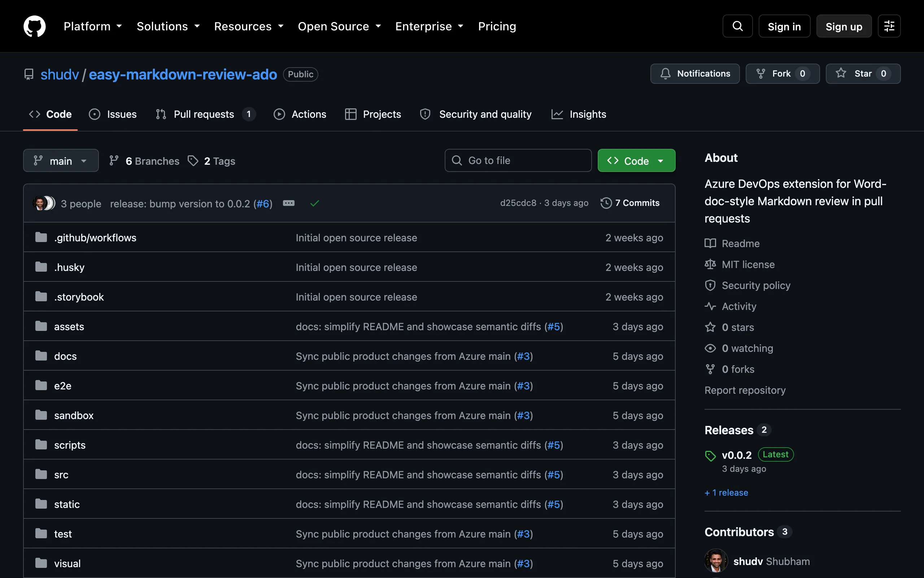The height and width of the screenshot is (578, 924).
Task: Open the repository Activity link
Action: (x=730, y=306)
